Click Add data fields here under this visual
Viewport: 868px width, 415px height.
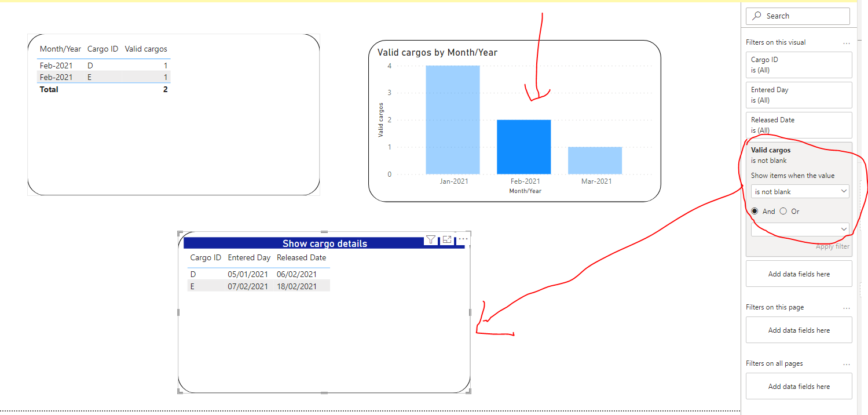(x=799, y=274)
